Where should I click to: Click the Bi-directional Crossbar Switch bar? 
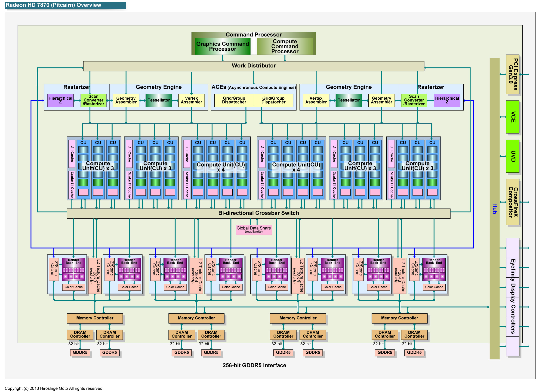point(258,213)
